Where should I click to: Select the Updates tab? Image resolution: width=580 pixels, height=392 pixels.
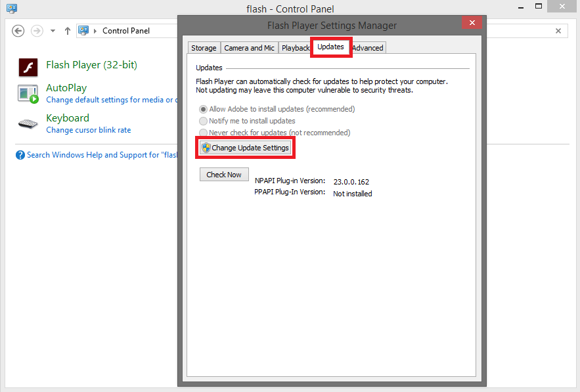click(330, 47)
